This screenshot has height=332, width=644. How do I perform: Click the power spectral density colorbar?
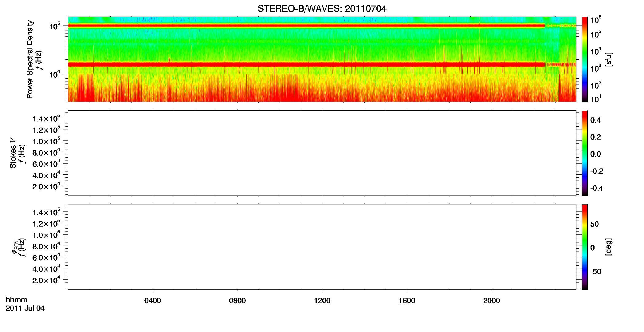585,59
